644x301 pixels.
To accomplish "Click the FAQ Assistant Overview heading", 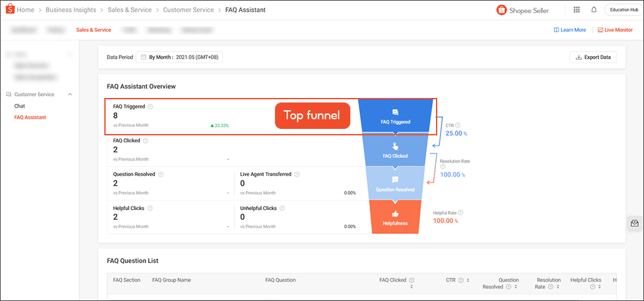I will (x=141, y=86).
